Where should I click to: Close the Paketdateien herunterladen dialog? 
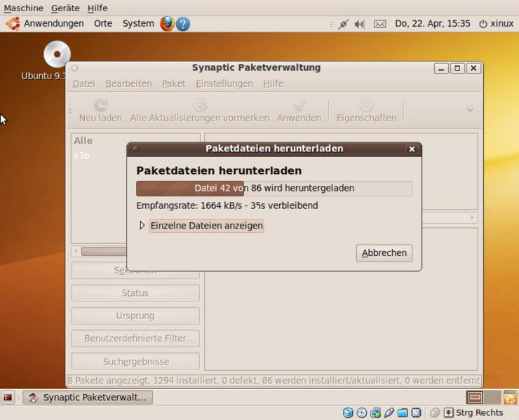tap(412, 149)
